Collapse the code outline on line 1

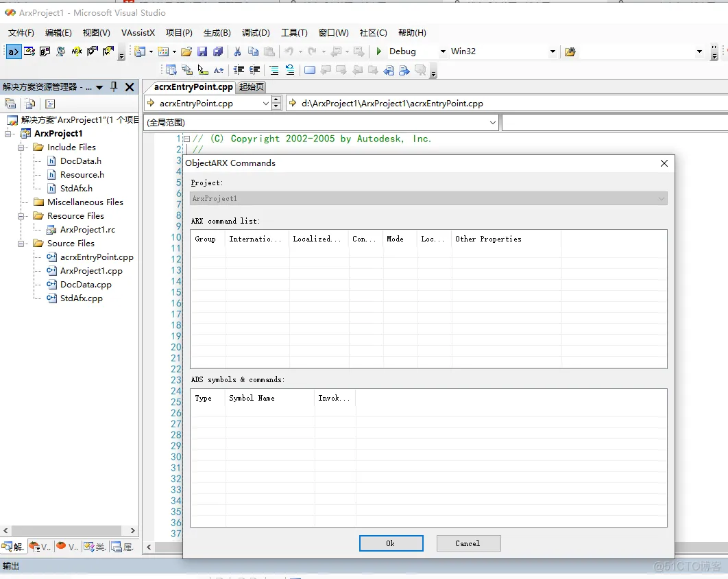pyautogui.click(x=186, y=139)
